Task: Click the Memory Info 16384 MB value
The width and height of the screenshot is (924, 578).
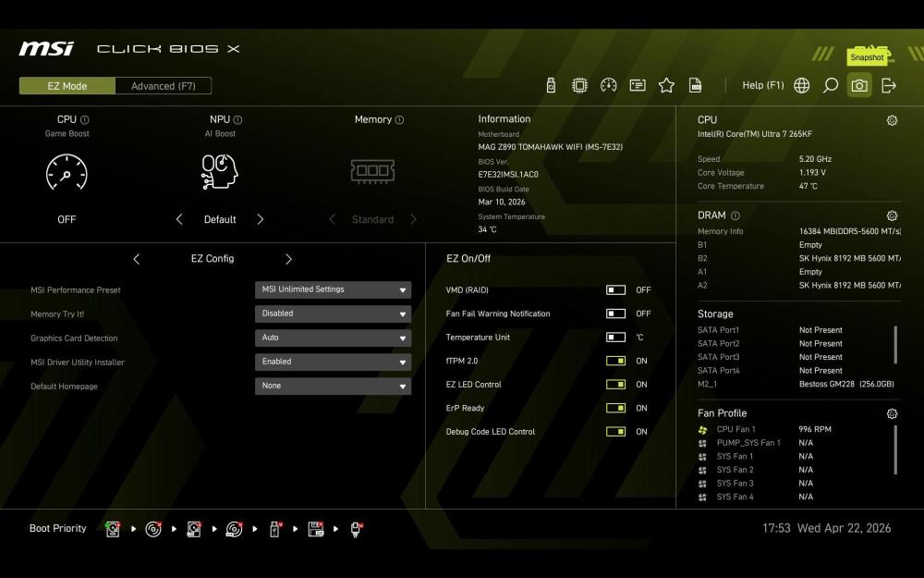Action: click(x=850, y=232)
